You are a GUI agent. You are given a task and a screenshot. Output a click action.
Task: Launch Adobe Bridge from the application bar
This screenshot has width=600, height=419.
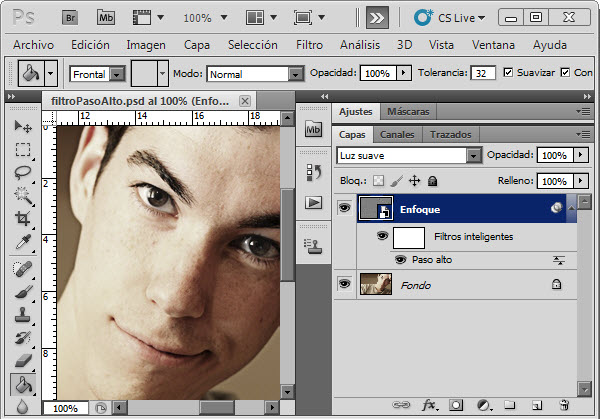[70, 18]
